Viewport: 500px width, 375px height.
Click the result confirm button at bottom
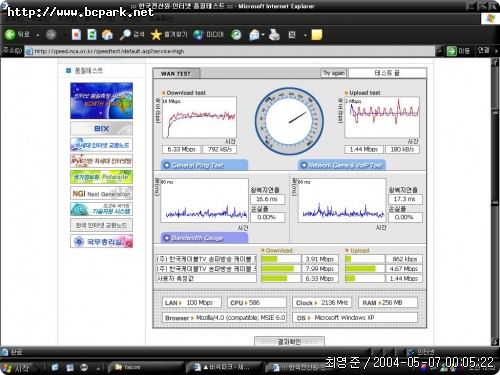[289, 341]
